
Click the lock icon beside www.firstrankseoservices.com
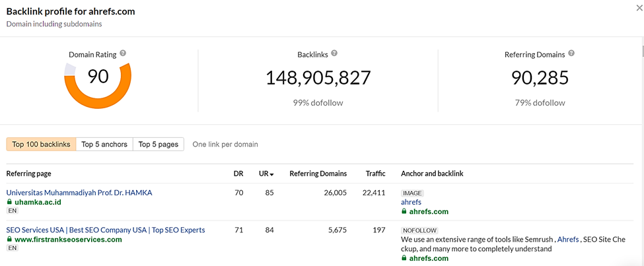click(x=9, y=240)
